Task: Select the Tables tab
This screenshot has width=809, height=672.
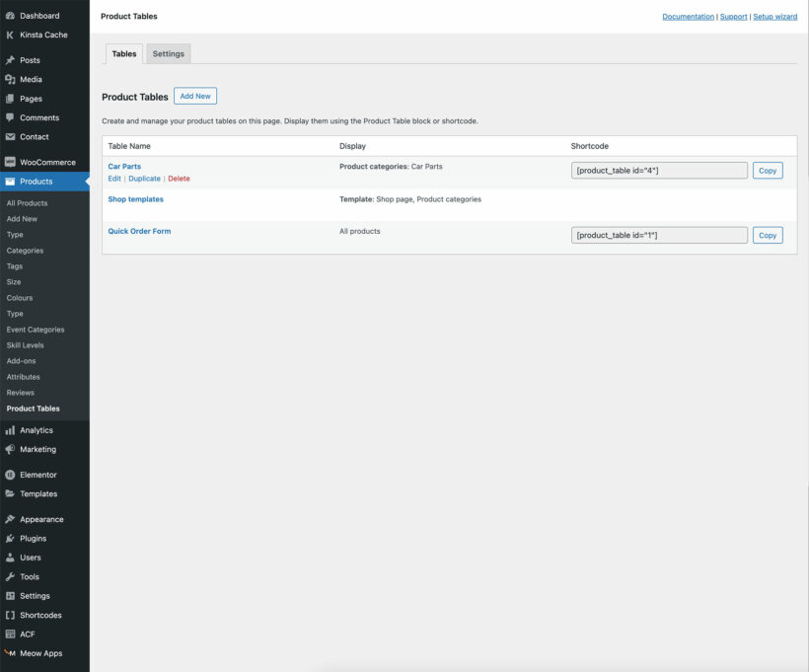Action: (124, 54)
